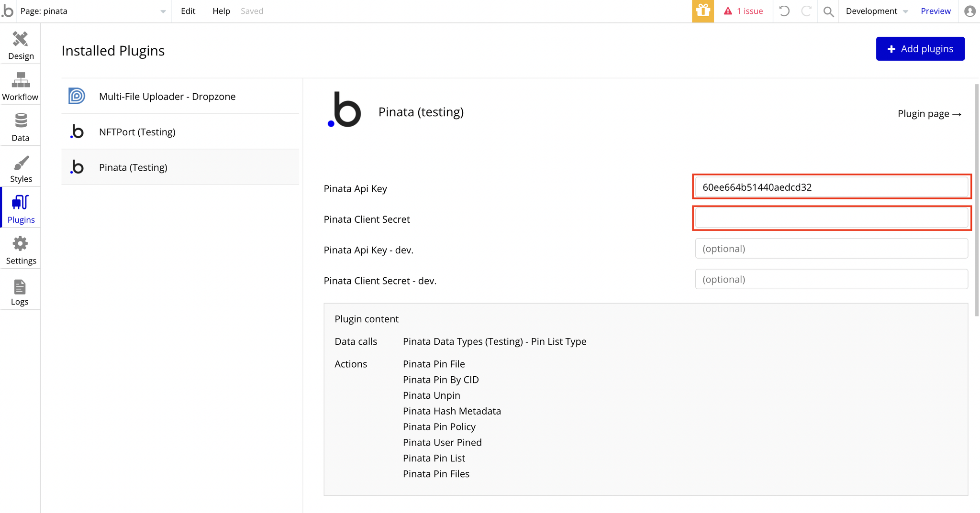
Task: Focus Pinata Client Secret - dev. field
Action: pyautogui.click(x=831, y=279)
